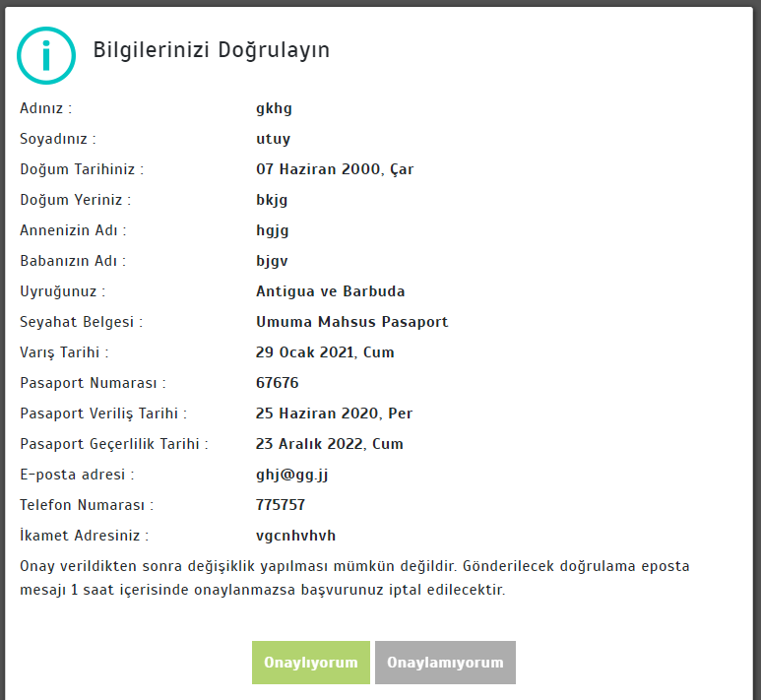The image size is (761, 700).
Task: Click the father's name value bjgv
Action: pyautogui.click(x=272, y=261)
